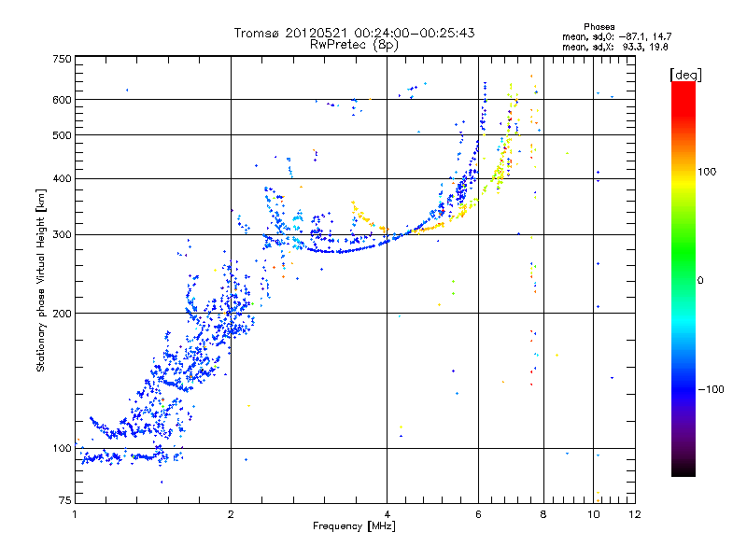747x560 pixels.
Task: Click the y-axis label 'Stationary phase Virtual Height [km]'
Action: click(x=41, y=281)
